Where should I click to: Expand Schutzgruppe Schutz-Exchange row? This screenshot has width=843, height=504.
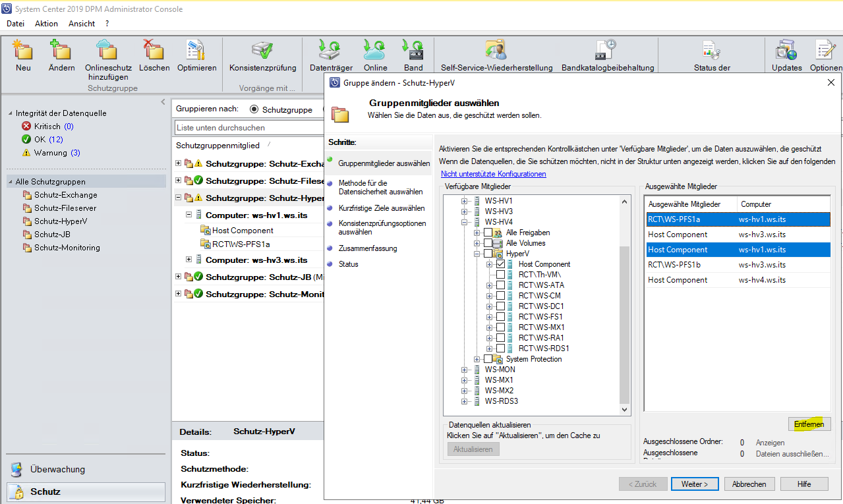pos(179,163)
